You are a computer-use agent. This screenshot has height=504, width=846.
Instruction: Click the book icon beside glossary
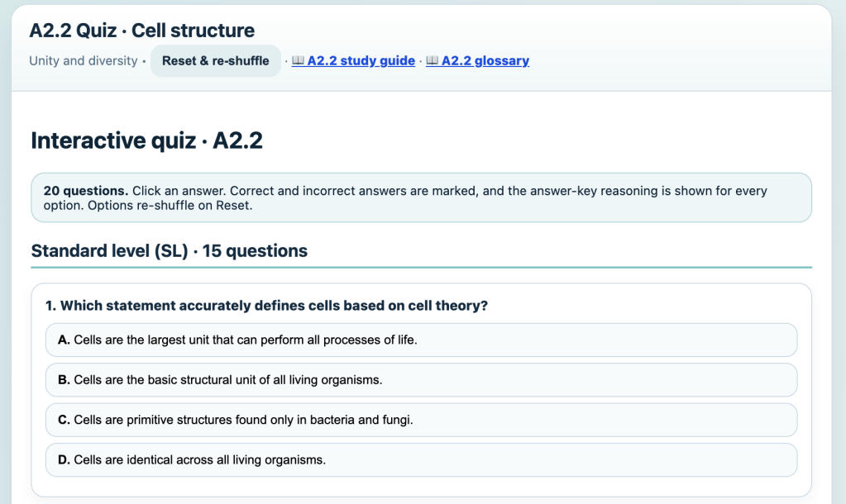coord(433,61)
